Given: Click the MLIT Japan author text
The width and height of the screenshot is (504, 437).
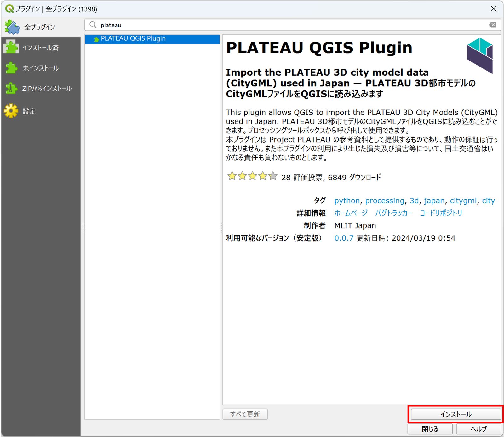Looking at the screenshot, I should [355, 226].
